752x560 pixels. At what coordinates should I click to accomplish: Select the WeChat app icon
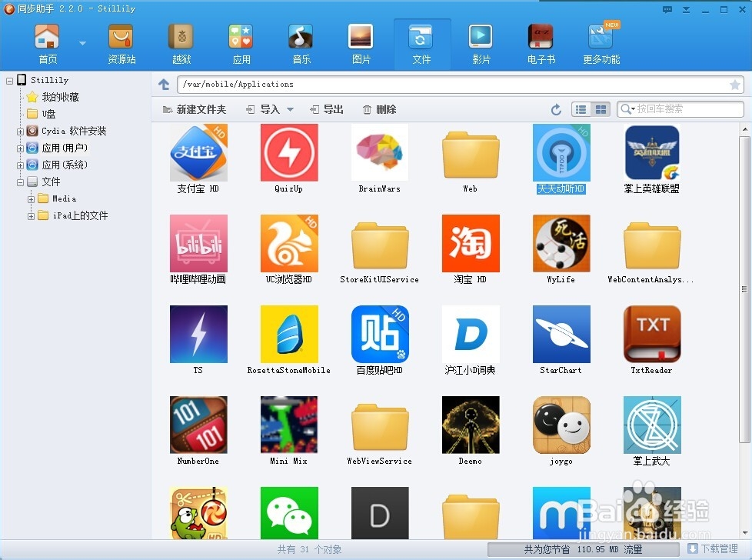(x=289, y=513)
